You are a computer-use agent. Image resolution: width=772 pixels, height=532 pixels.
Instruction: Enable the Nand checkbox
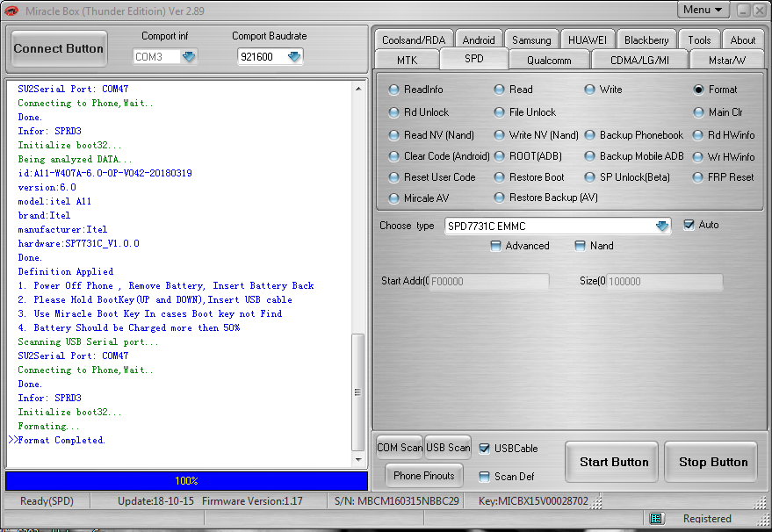(580, 246)
